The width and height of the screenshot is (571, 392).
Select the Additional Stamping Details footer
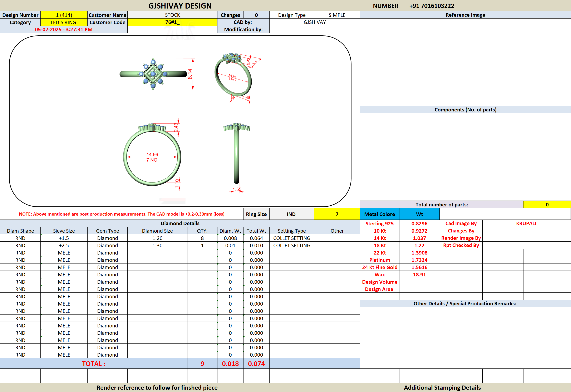pyautogui.click(x=442, y=388)
